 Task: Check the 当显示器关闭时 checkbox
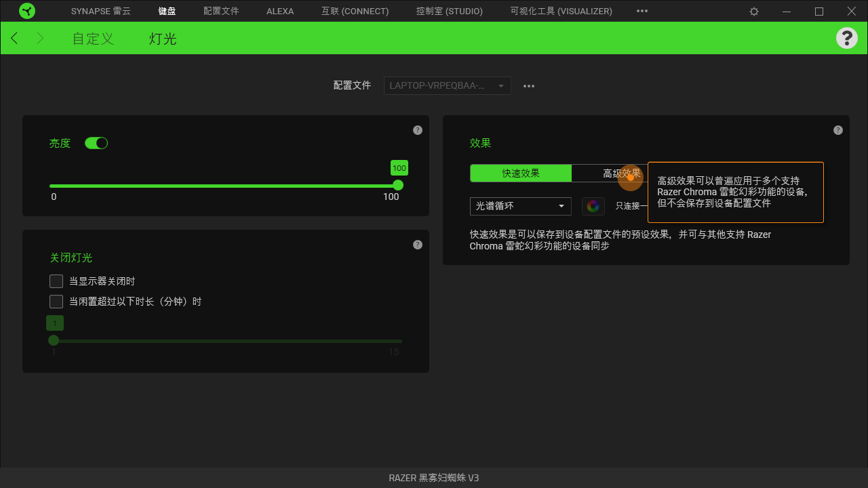pyautogui.click(x=56, y=281)
